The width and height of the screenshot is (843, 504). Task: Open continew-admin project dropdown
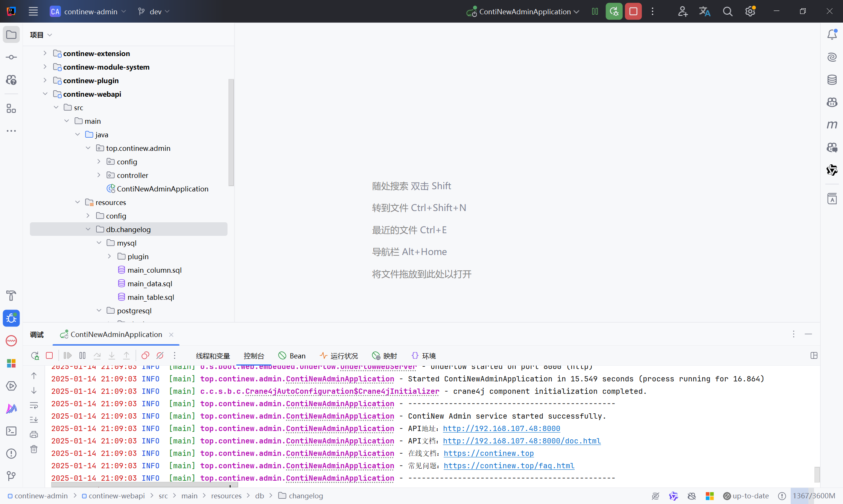coord(88,11)
